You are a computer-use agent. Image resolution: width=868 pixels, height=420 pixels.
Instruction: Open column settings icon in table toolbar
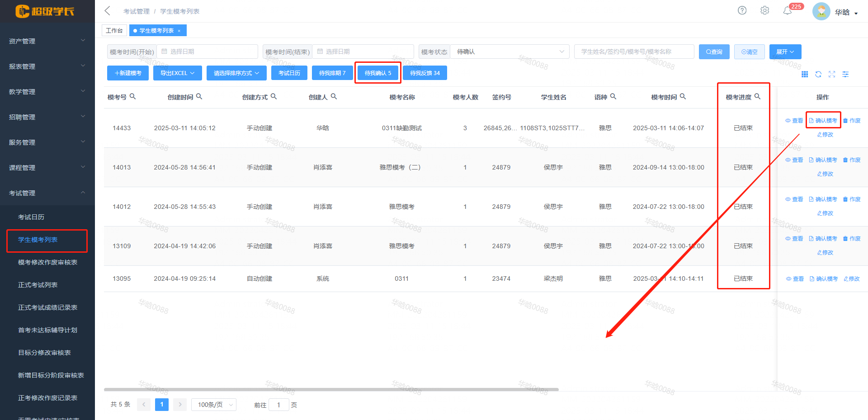point(845,74)
